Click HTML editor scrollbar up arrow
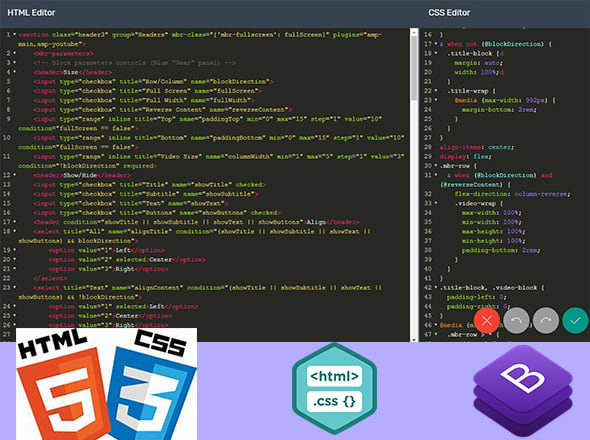This screenshot has width=590, height=440. (414, 32)
